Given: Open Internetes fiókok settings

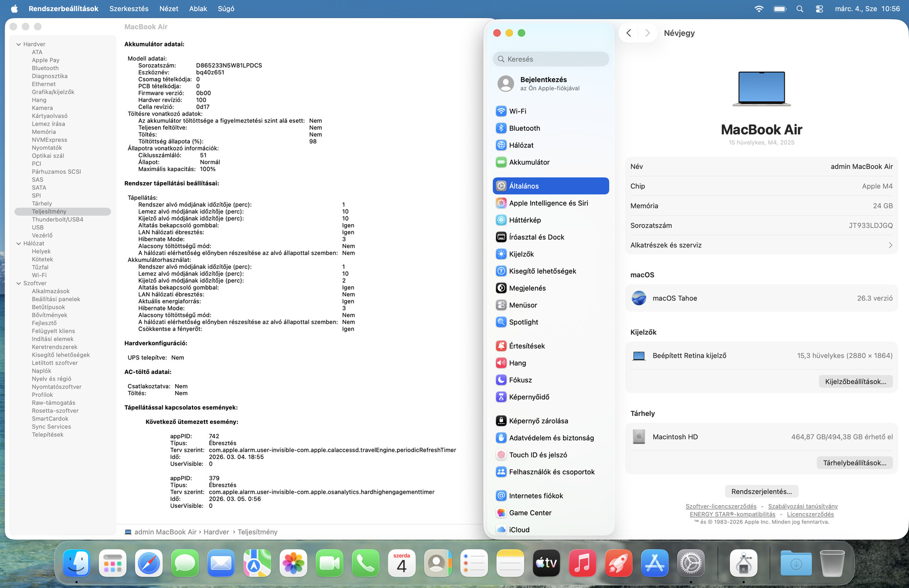Looking at the screenshot, I should (550, 496).
